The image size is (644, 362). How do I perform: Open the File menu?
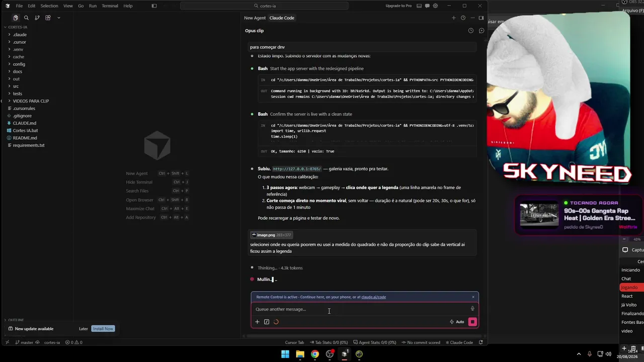19,6
